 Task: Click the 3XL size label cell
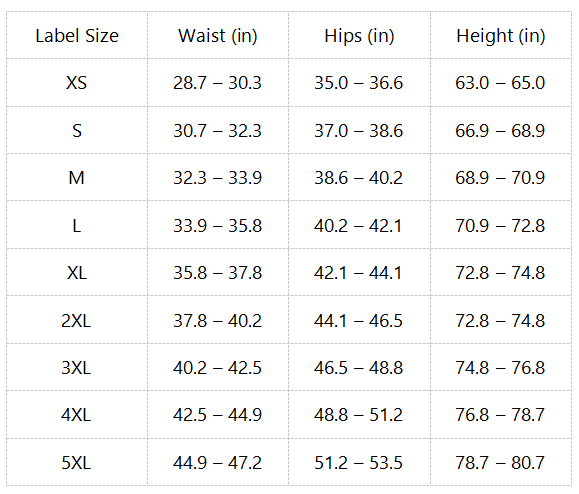(x=77, y=367)
